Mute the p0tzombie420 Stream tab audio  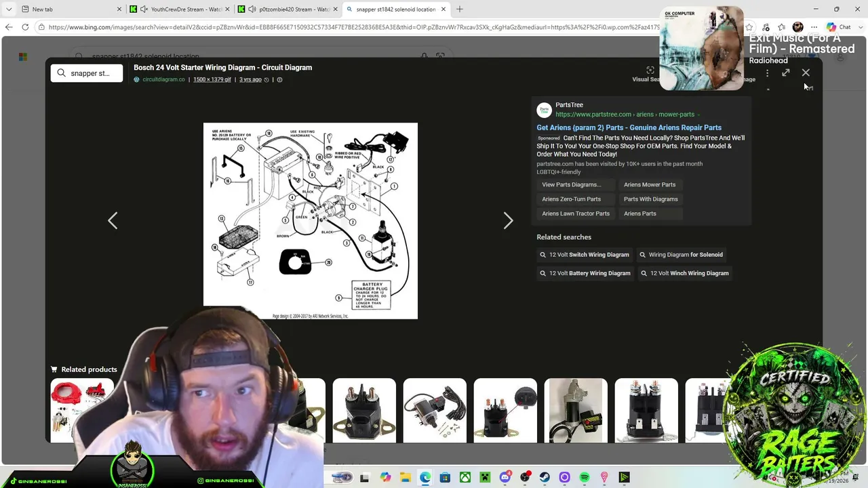[x=252, y=9]
